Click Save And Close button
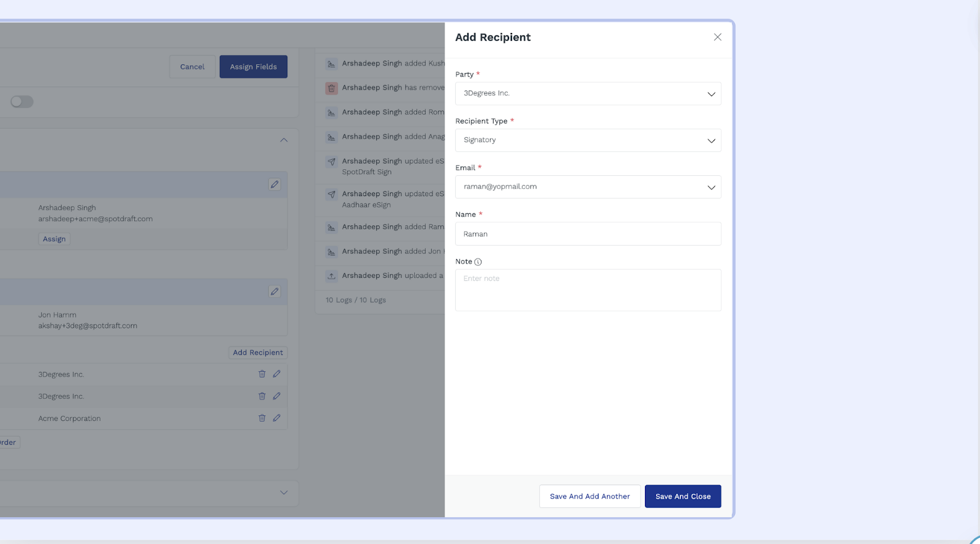The width and height of the screenshot is (980, 544). (x=682, y=496)
